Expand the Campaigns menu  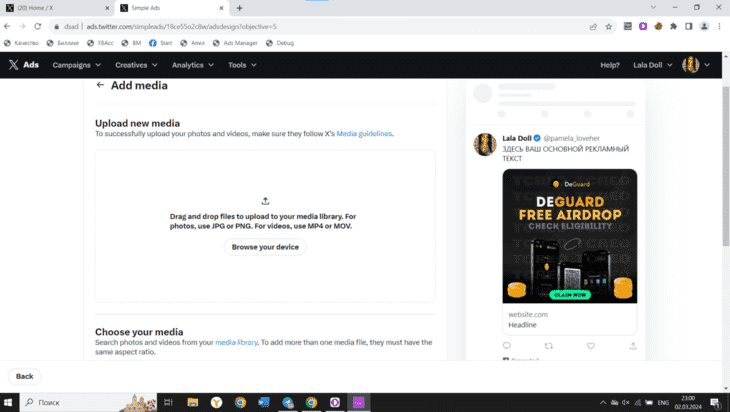pyautogui.click(x=76, y=65)
